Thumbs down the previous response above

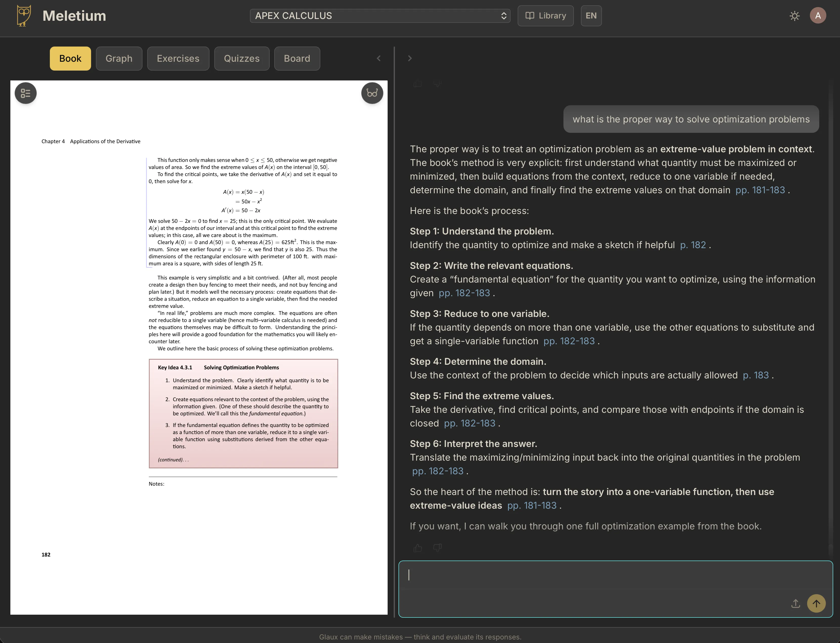coord(438,83)
